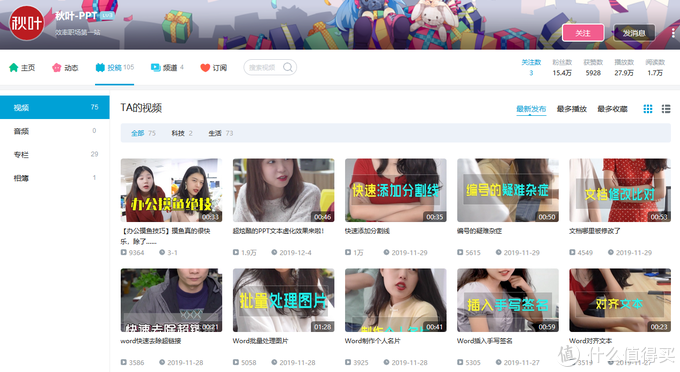Image resolution: width=680 pixels, height=372 pixels.
Task: Click title word快速去除超链接
Action: (x=150, y=341)
